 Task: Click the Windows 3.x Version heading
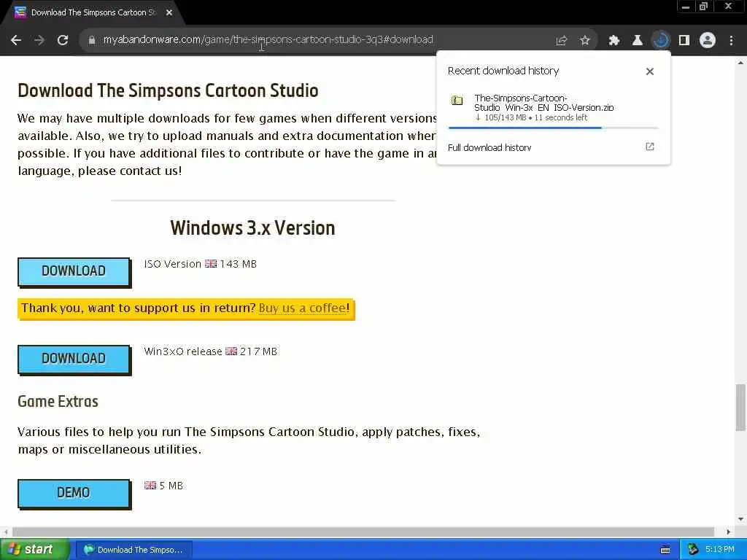click(x=252, y=228)
